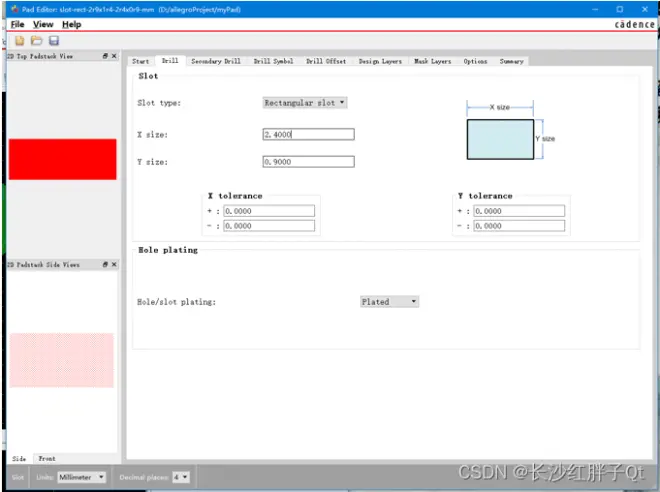The height and width of the screenshot is (492, 660).
Task: Click the X size input field
Action: pyautogui.click(x=309, y=134)
